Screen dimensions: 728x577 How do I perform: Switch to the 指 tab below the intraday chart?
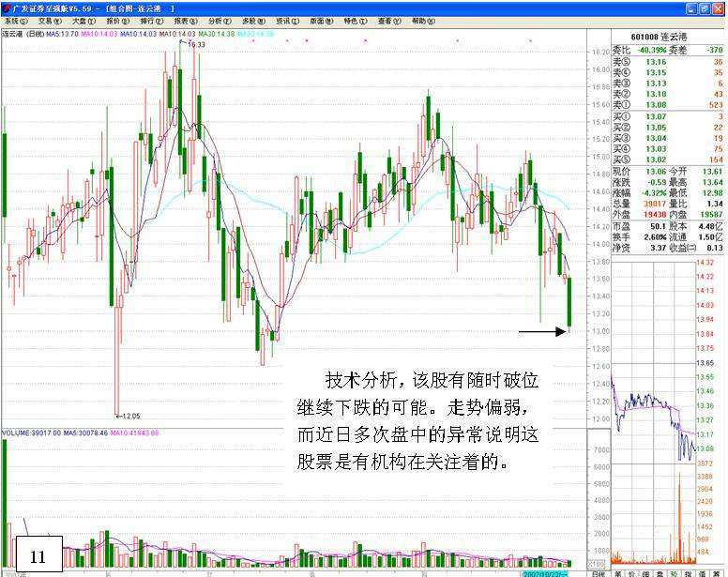pyautogui.click(x=688, y=574)
